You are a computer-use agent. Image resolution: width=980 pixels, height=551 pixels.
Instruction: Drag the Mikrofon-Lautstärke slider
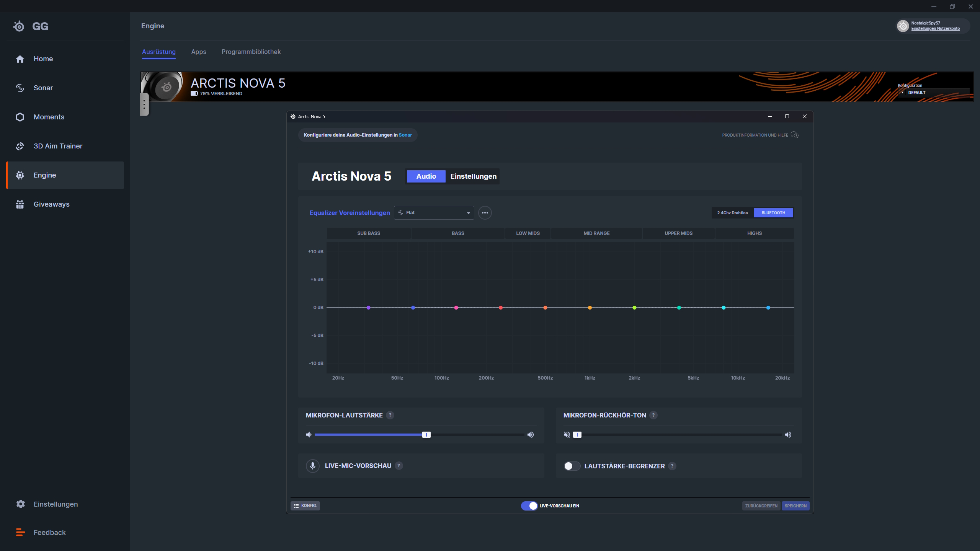click(426, 435)
